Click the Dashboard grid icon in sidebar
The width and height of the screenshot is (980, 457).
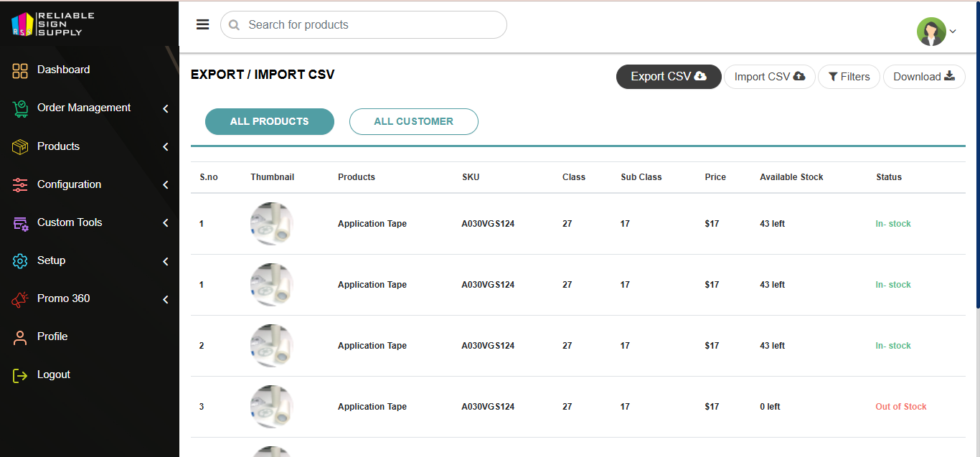point(20,70)
